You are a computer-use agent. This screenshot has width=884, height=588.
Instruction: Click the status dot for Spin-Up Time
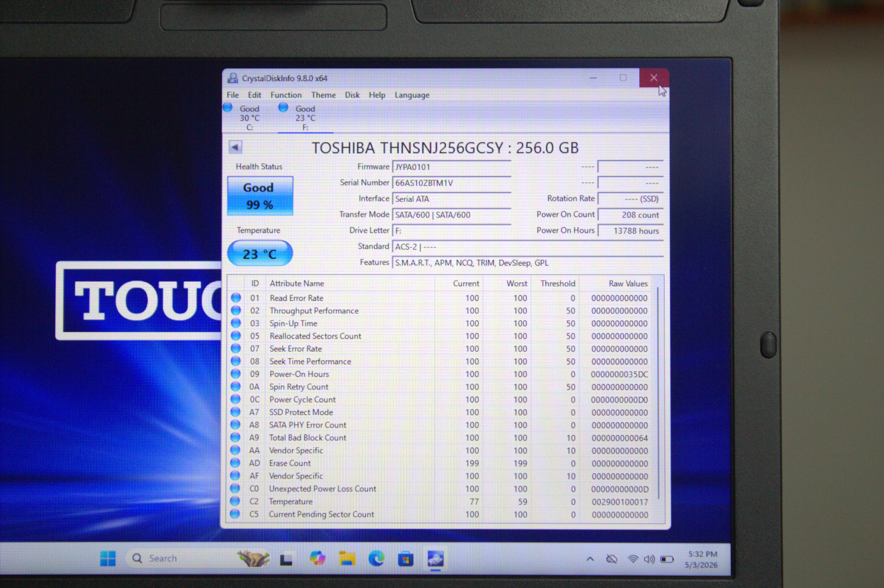tap(236, 323)
